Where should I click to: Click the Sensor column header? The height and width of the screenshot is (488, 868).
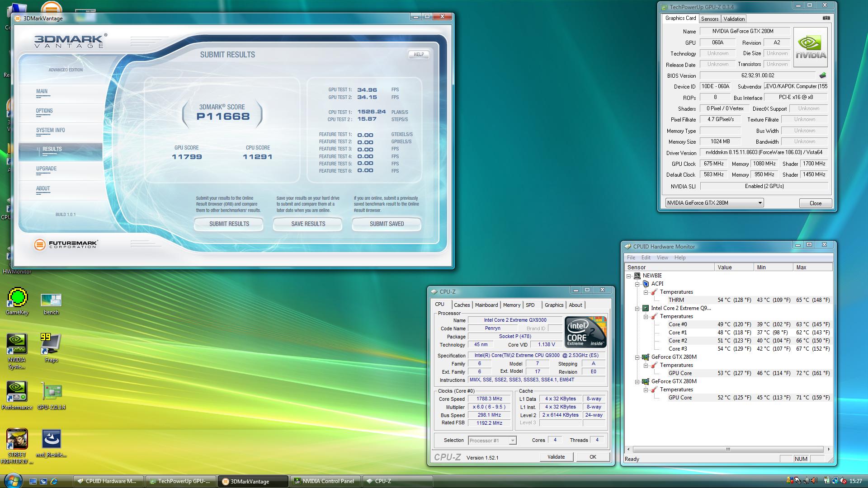pos(670,267)
